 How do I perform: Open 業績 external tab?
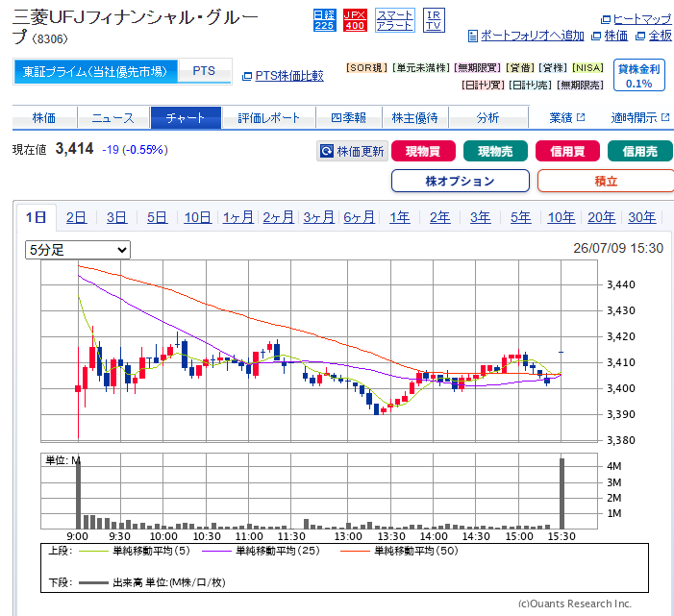(566, 117)
